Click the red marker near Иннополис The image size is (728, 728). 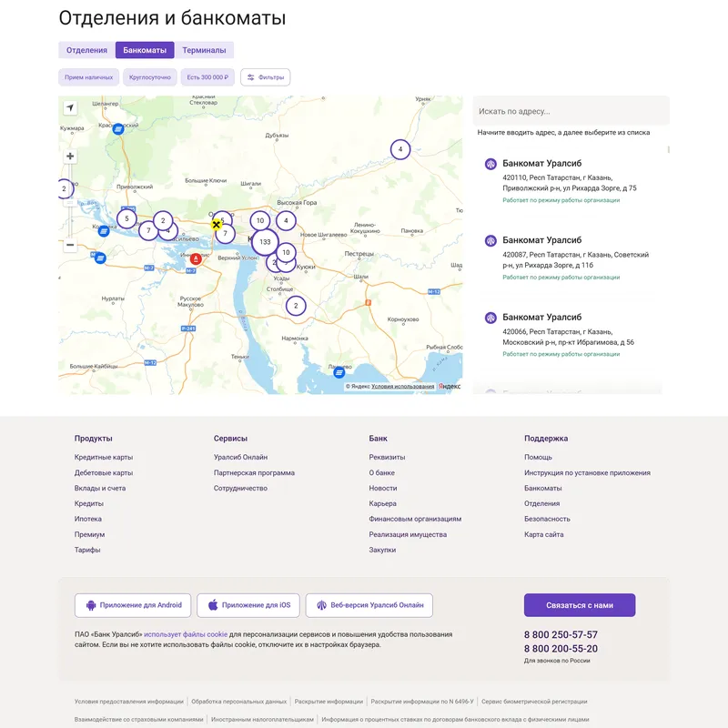point(195,259)
